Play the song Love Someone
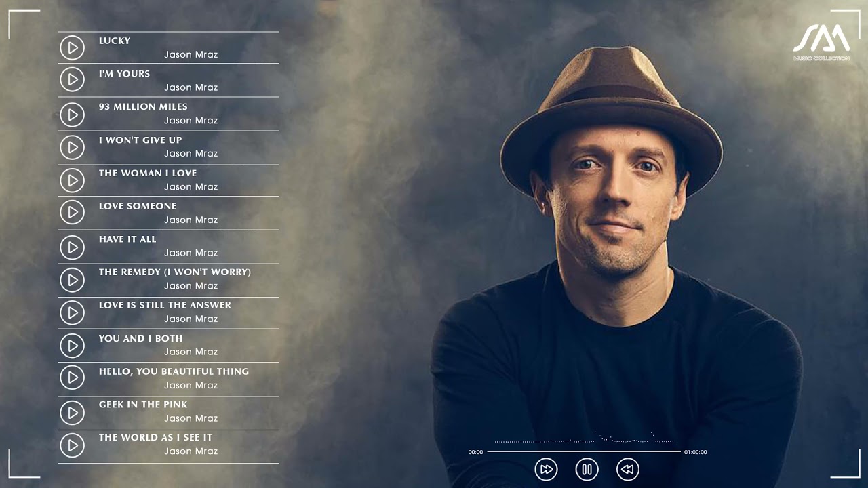The image size is (868, 488). point(72,213)
